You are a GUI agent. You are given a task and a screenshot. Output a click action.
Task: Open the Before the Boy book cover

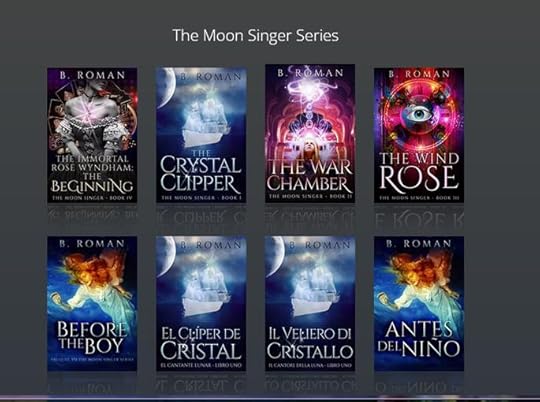click(x=92, y=303)
